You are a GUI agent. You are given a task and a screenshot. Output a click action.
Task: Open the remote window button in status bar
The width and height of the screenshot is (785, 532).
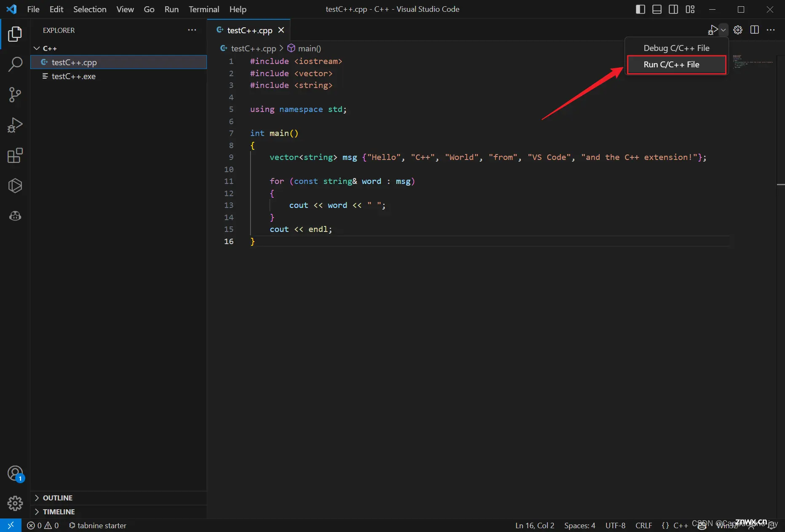pos(11,525)
